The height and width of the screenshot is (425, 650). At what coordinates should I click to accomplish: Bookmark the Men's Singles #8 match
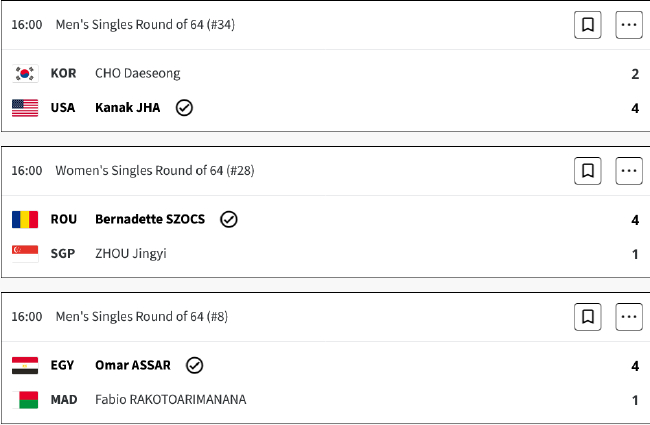tap(588, 317)
